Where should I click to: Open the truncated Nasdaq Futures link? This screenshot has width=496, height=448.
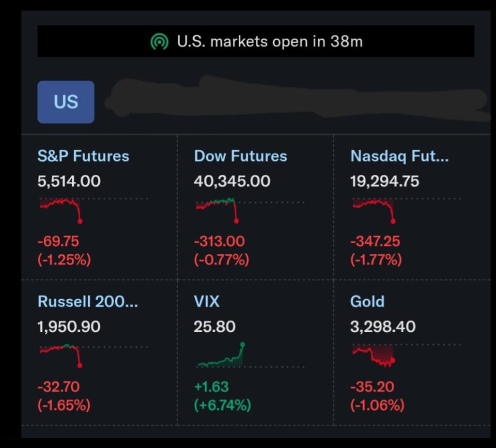(399, 156)
